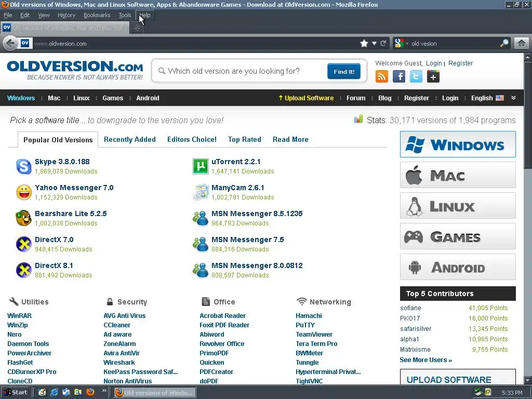Viewport: 532px width, 399px height.
Task: Click the Bearshare Lite bear icon
Action: coord(24,218)
